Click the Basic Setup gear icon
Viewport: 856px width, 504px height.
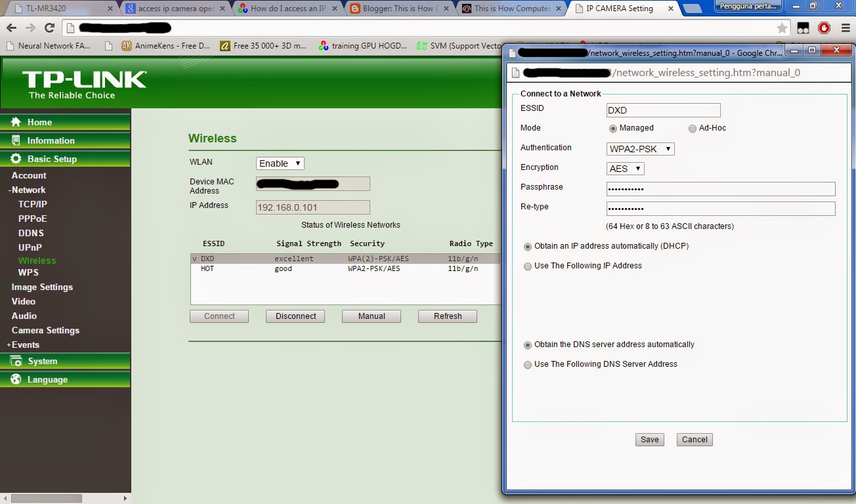tap(15, 159)
